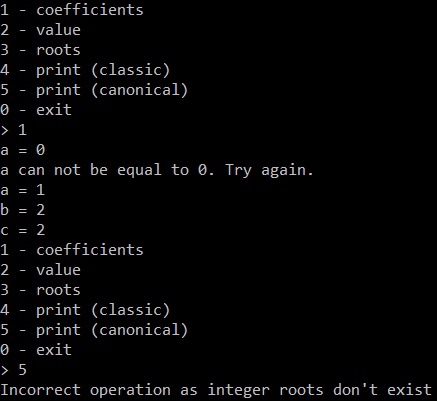Click the first '4 - print (classic)' line
This screenshot has height=401, width=437.
(85, 70)
